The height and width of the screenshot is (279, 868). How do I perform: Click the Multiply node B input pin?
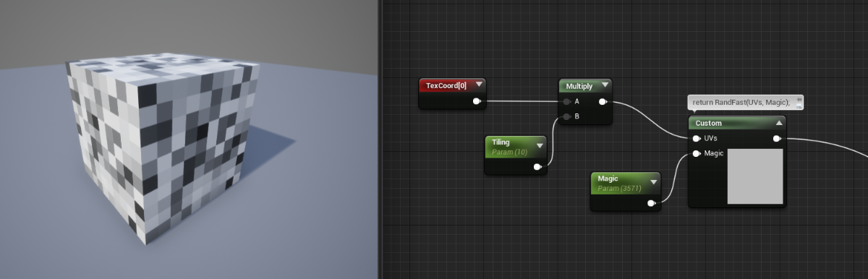click(566, 116)
